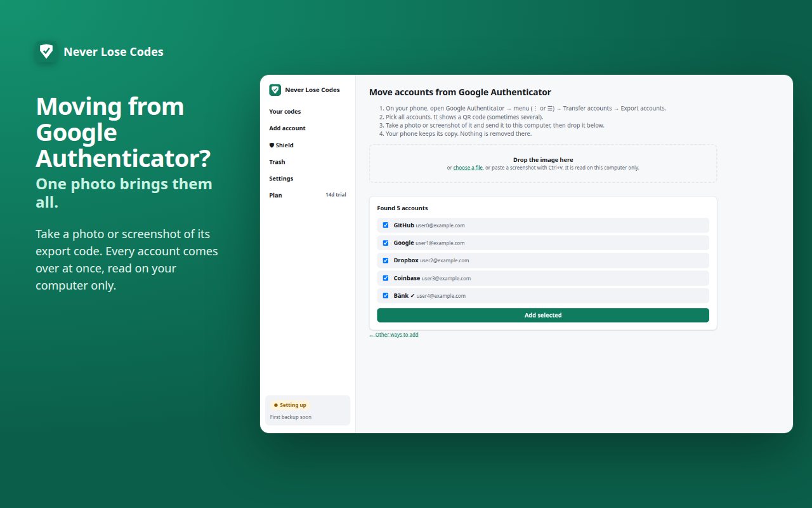The height and width of the screenshot is (508, 812).
Task: Toggle the Bänk account checkbox
Action: tap(386, 295)
